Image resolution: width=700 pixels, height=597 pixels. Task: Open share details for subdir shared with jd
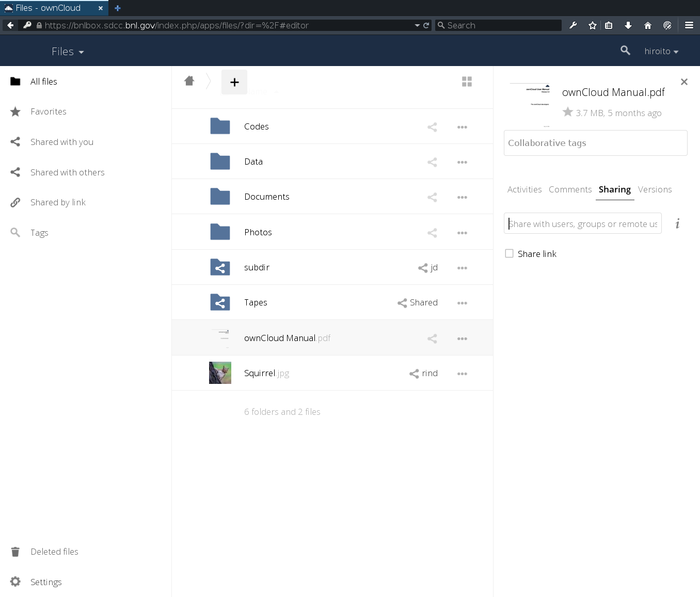(x=427, y=268)
